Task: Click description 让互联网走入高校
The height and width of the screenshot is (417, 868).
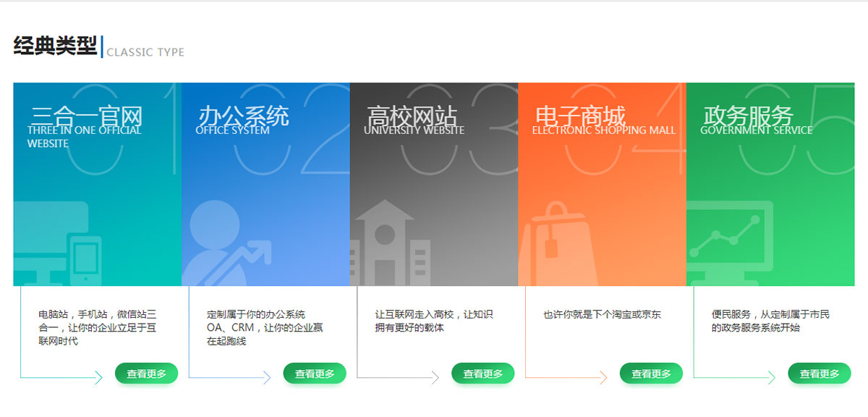Action: pyautogui.click(x=434, y=321)
